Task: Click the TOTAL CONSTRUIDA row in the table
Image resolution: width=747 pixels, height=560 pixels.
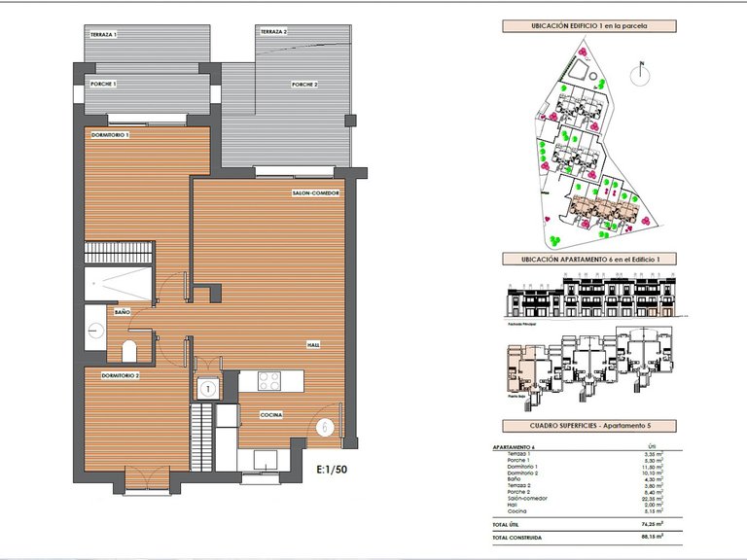Action: [x=587, y=537]
